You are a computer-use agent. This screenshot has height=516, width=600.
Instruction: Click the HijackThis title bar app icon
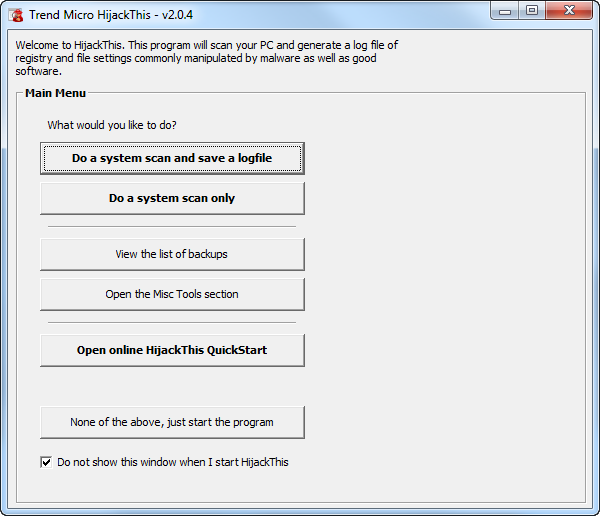[16, 15]
